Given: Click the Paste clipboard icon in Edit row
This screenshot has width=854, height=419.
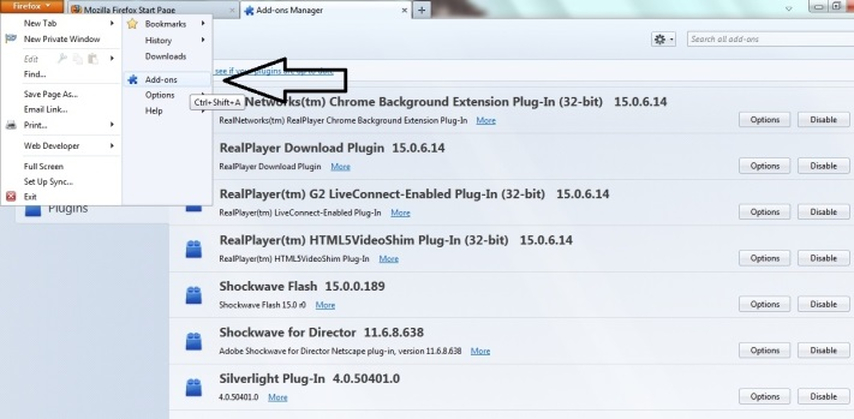Looking at the screenshot, I should (93, 58).
